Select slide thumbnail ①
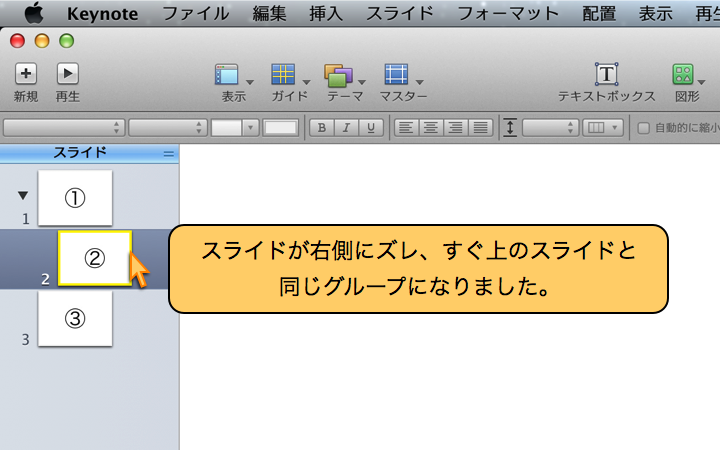The width and height of the screenshot is (720, 450). click(x=75, y=198)
